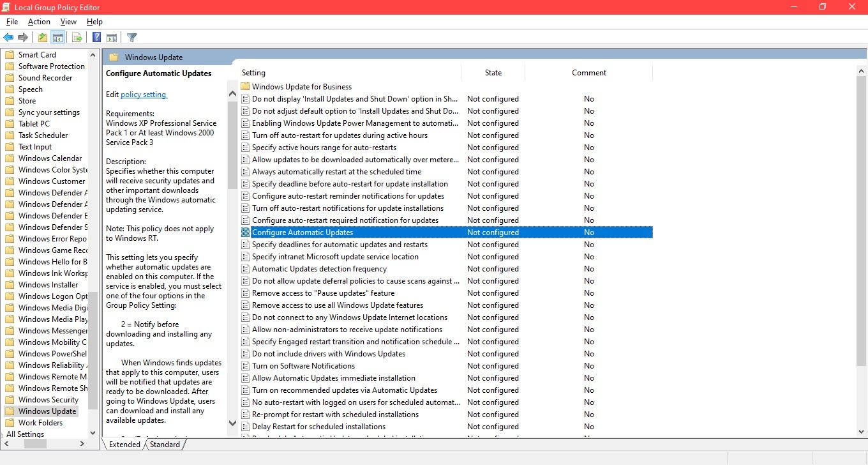Select Task Scheduler in the tree

pyautogui.click(x=43, y=135)
